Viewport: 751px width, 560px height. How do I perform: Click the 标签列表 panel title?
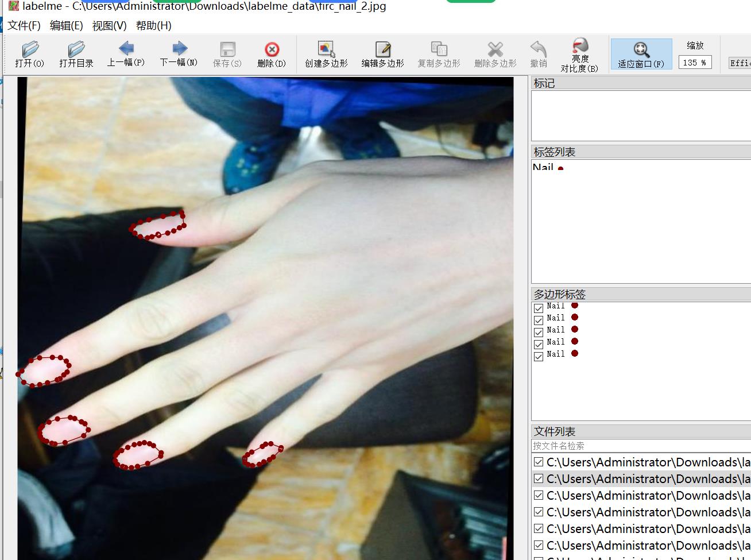coord(555,152)
